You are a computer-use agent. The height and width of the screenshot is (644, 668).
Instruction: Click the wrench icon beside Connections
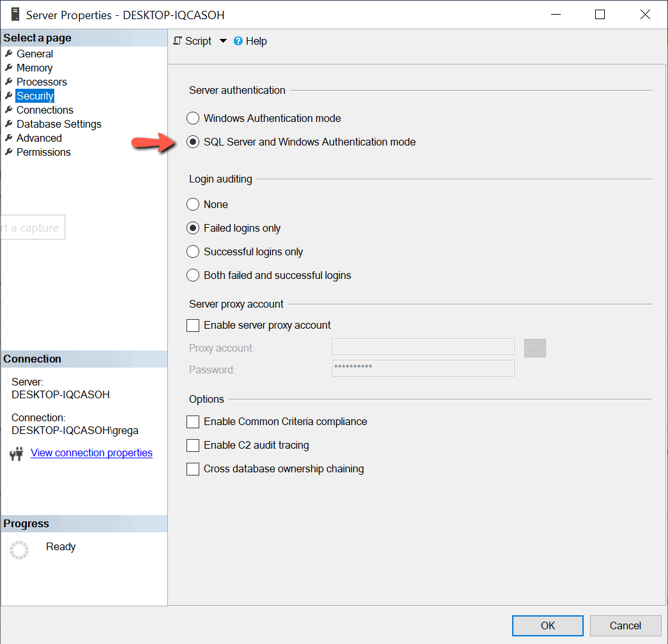click(8, 110)
